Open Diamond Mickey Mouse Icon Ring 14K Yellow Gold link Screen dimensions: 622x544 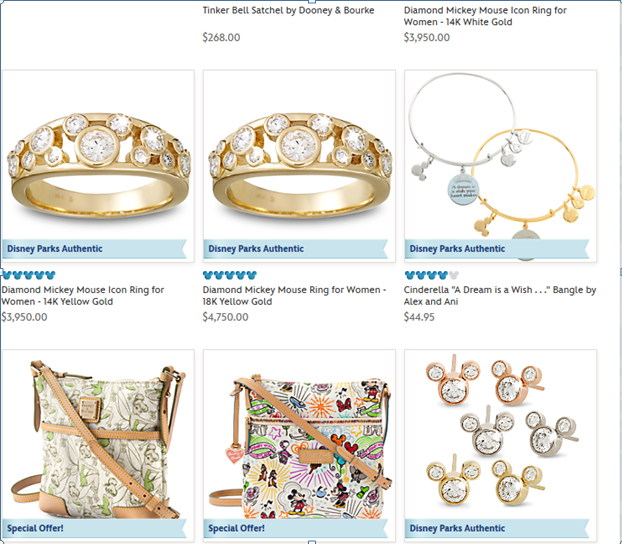click(x=83, y=296)
